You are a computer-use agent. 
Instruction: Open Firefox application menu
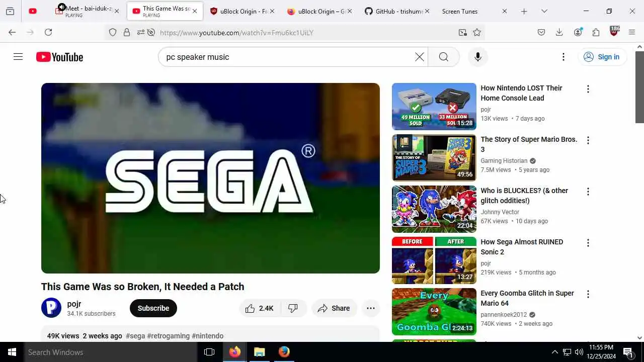pos(632,32)
